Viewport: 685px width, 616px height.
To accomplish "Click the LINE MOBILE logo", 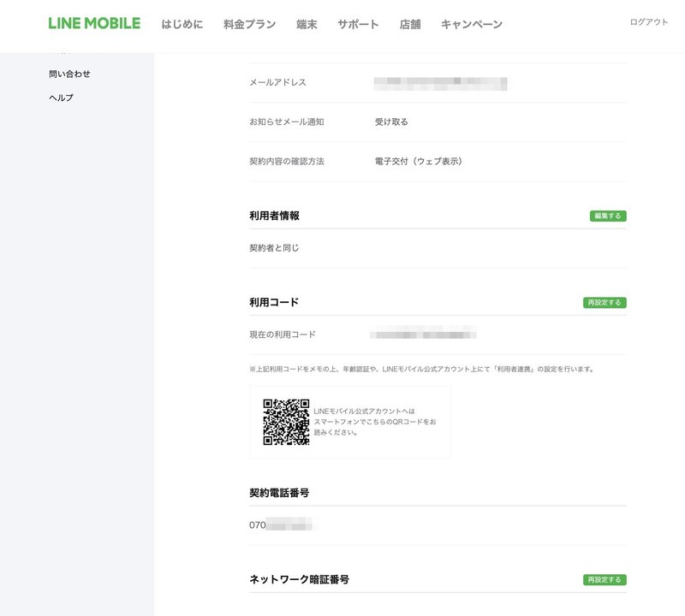I will 94,23.
